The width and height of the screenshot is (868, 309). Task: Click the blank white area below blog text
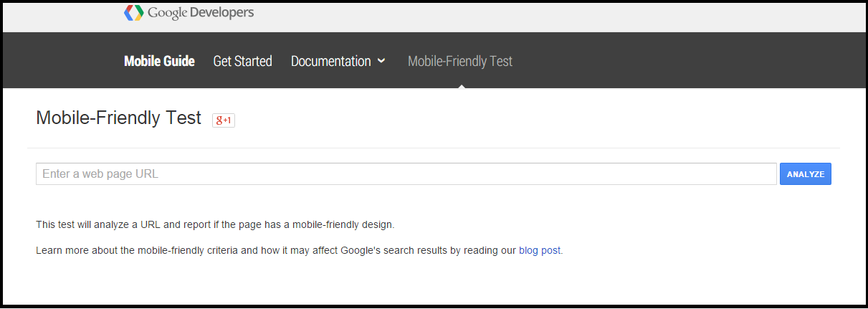tap(434, 283)
